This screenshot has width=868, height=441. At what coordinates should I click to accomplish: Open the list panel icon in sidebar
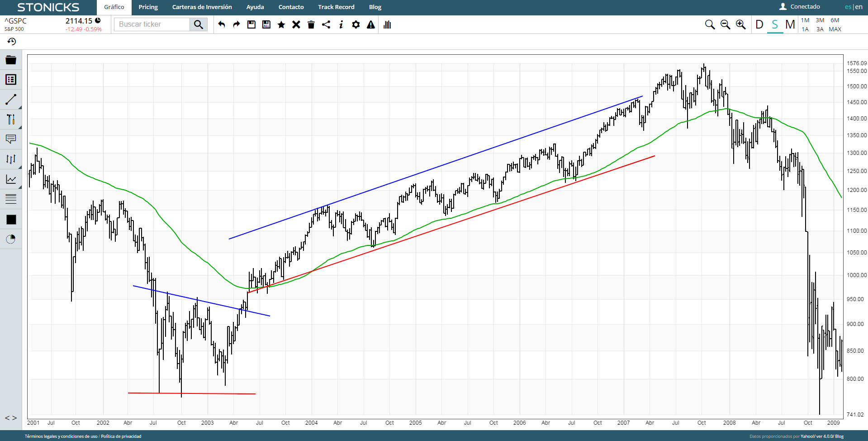[11, 80]
